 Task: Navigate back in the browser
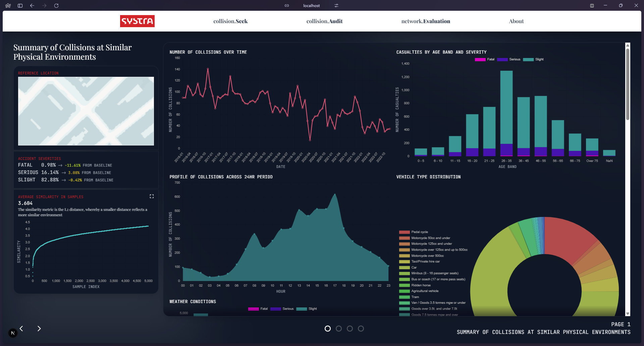coord(32,6)
